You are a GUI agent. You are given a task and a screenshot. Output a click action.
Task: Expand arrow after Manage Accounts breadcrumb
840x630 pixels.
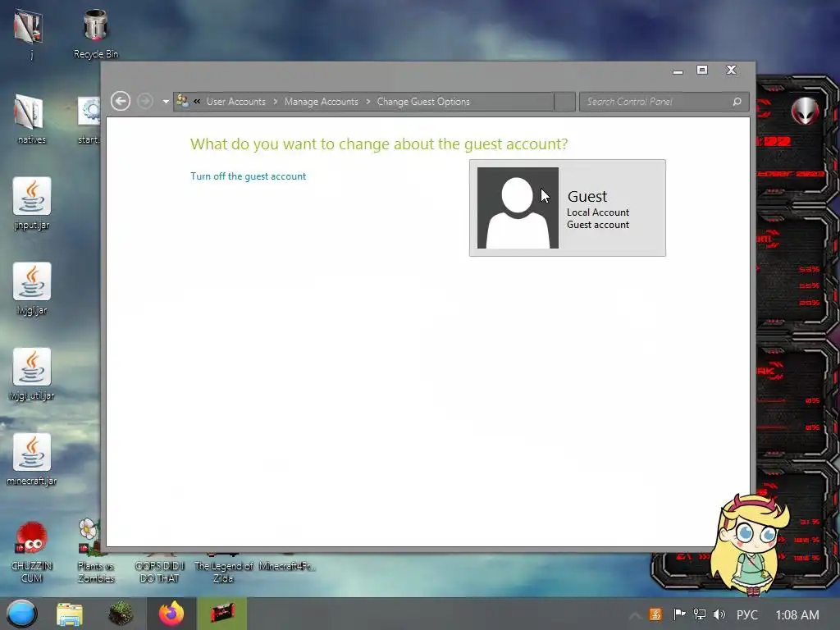coord(368,101)
